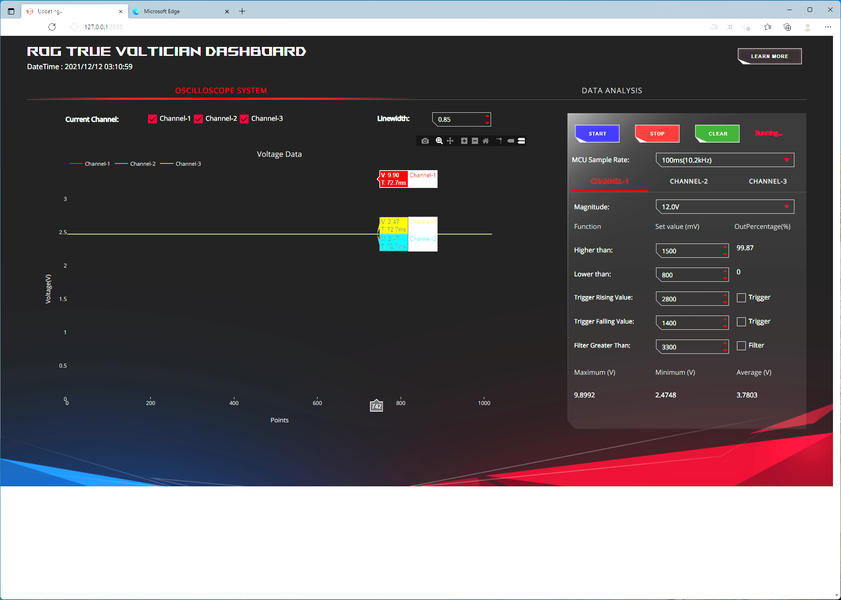This screenshot has height=600, width=841.
Task: Toggle Channel-2 checkbox
Action: [198, 119]
